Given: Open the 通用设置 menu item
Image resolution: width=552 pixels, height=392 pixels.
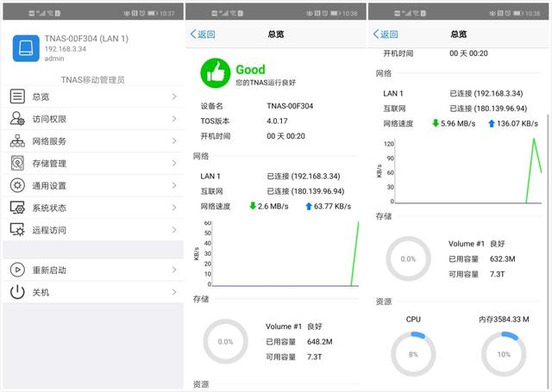Looking at the screenshot, I should coord(49,185).
